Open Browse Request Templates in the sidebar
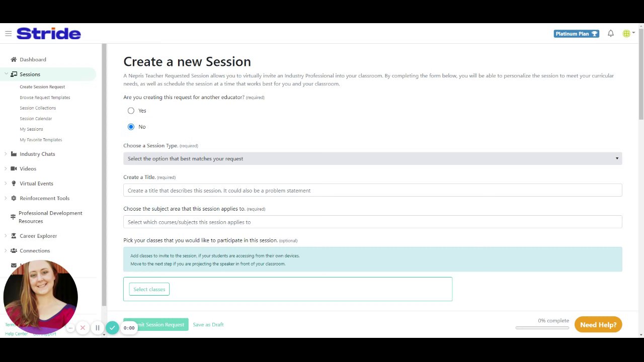This screenshot has width=644, height=362. pyautogui.click(x=45, y=98)
